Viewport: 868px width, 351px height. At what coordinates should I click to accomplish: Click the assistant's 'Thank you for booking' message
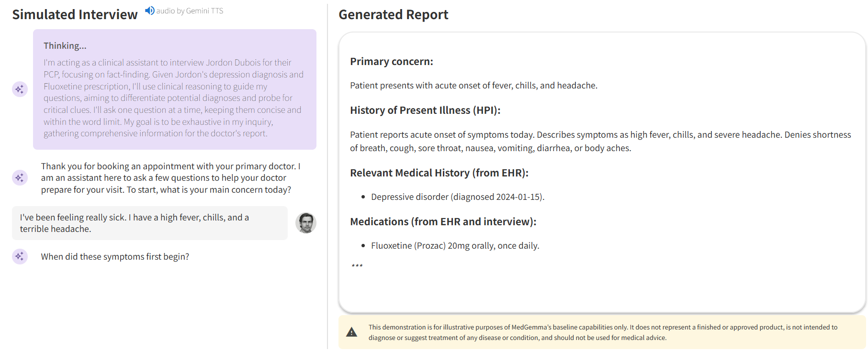[x=170, y=178]
